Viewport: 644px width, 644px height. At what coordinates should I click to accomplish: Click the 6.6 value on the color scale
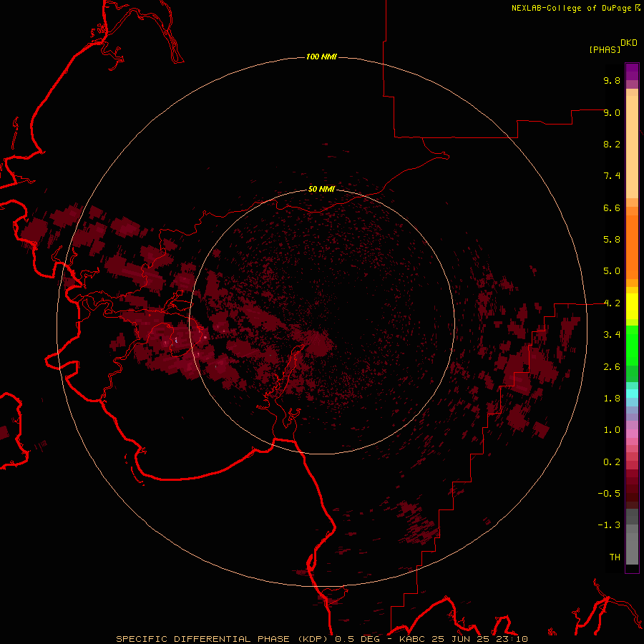click(x=612, y=208)
